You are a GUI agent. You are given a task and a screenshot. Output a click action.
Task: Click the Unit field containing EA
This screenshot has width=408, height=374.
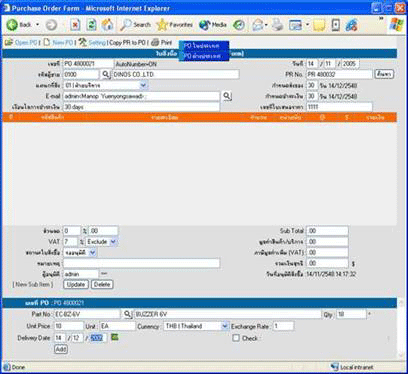point(117,326)
